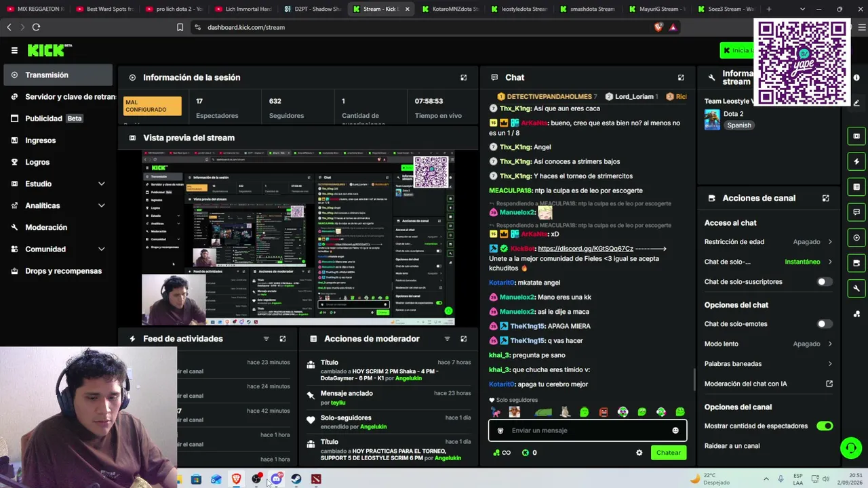
Task: Toggle the list widget icon in right sidebar
Action: coord(856,187)
